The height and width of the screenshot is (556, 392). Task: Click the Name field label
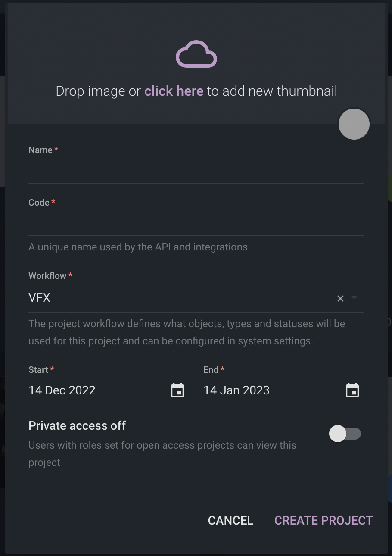[43, 150]
